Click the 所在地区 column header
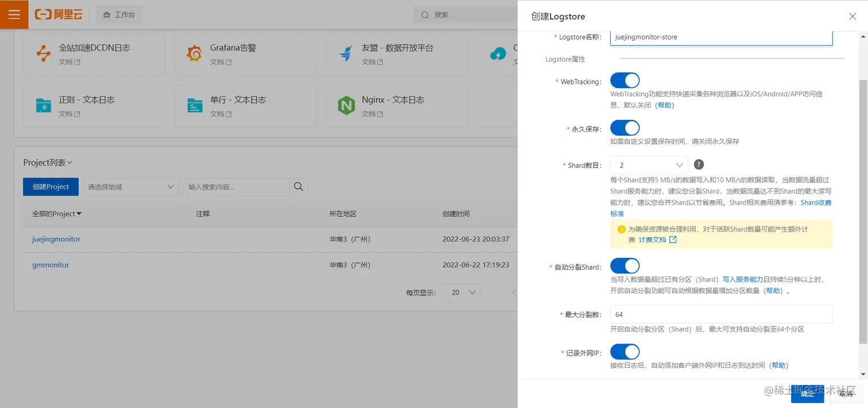 tap(343, 214)
